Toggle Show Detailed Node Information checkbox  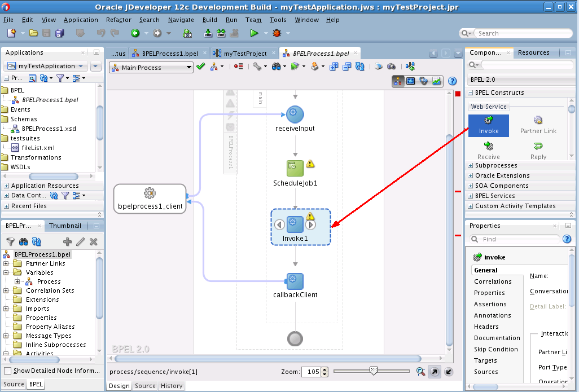[x=7, y=371]
